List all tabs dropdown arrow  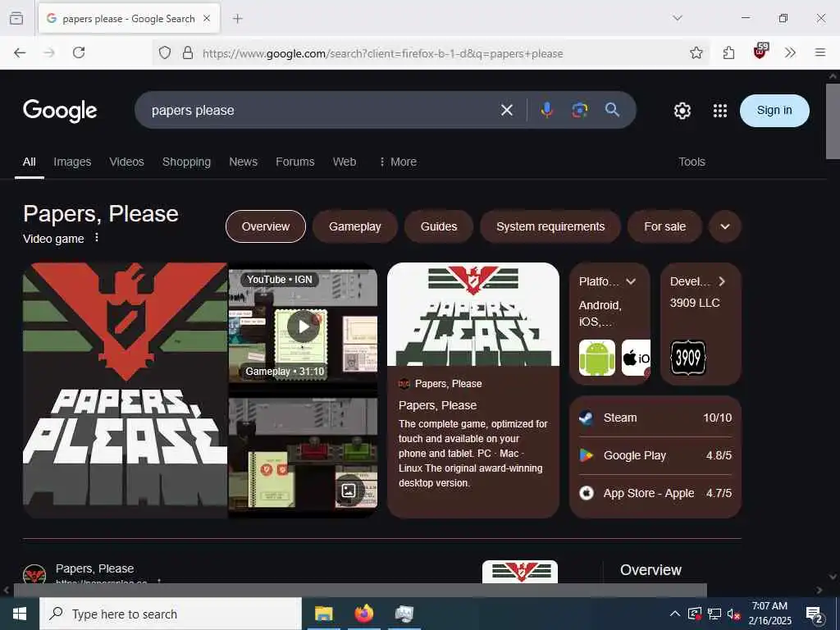point(678,18)
